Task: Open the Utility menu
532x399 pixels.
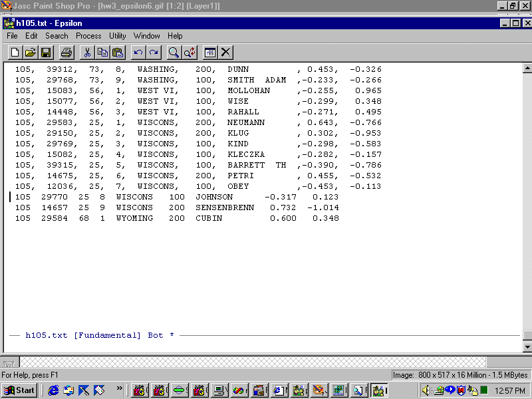Action: tap(118, 36)
